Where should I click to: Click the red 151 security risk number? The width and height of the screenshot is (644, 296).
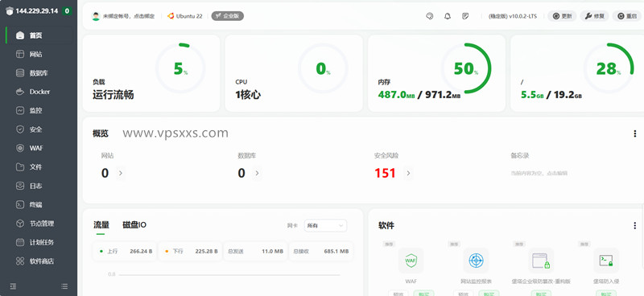click(x=385, y=173)
